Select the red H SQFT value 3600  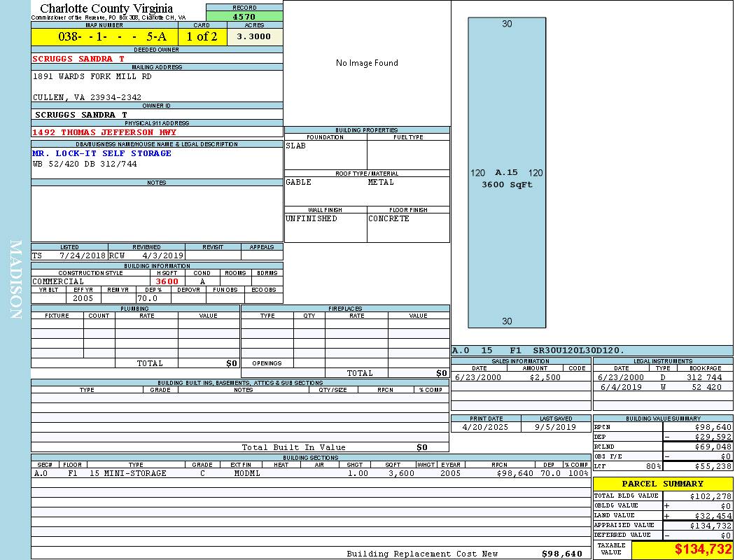click(167, 281)
